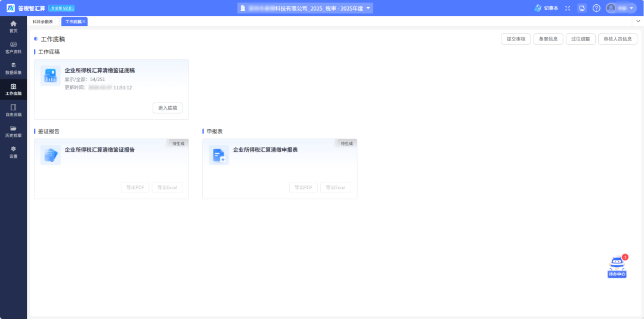This screenshot has height=319, width=644.
Task: Click 进入底稿 button
Action: click(x=168, y=108)
